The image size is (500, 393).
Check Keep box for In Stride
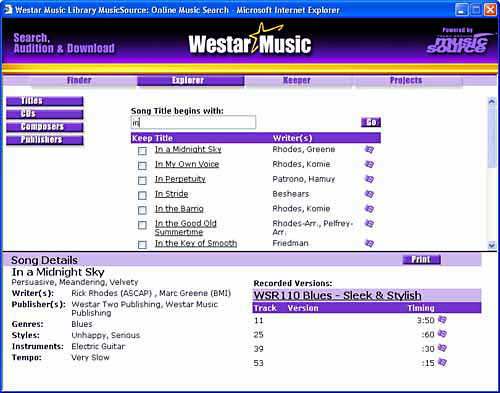point(142,195)
